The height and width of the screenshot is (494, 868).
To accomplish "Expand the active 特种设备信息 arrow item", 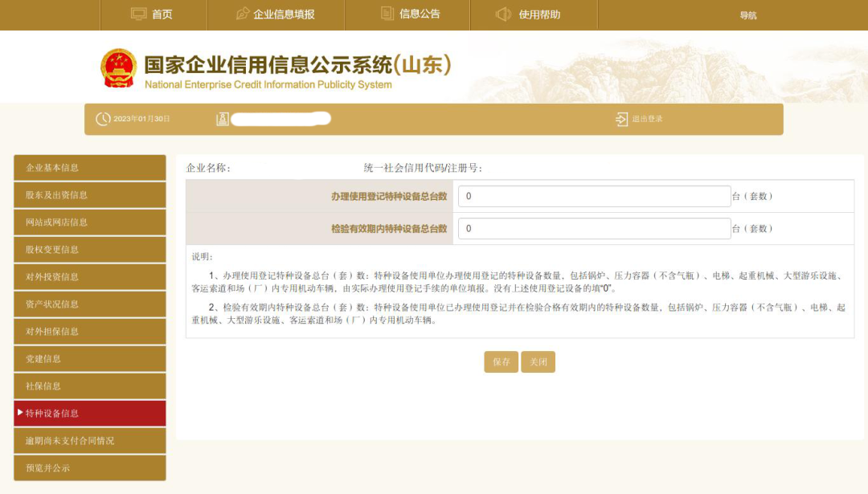I will coord(21,413).
